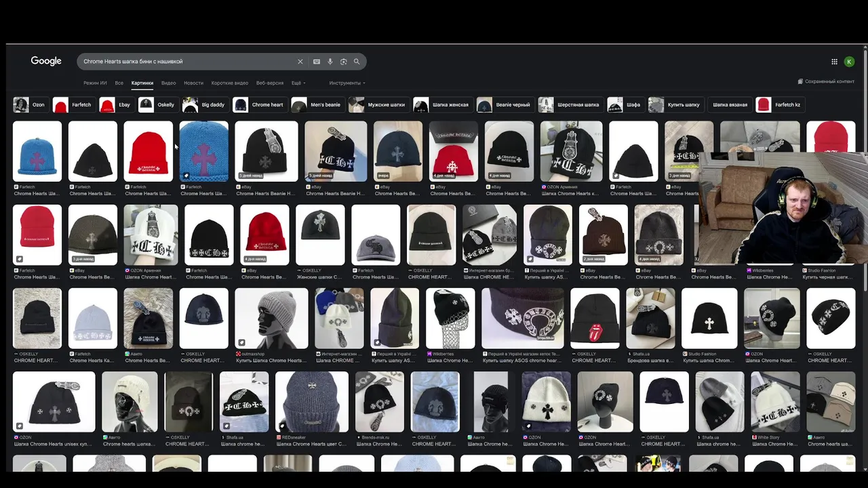Select the Мужские шапки chip

(378, 105)
